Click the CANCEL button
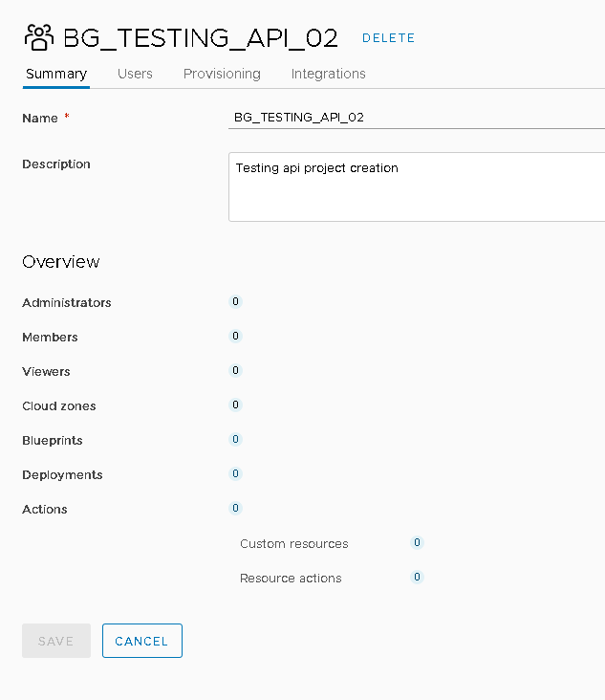Viewport: 605px width, 700px height. [141, 641]
